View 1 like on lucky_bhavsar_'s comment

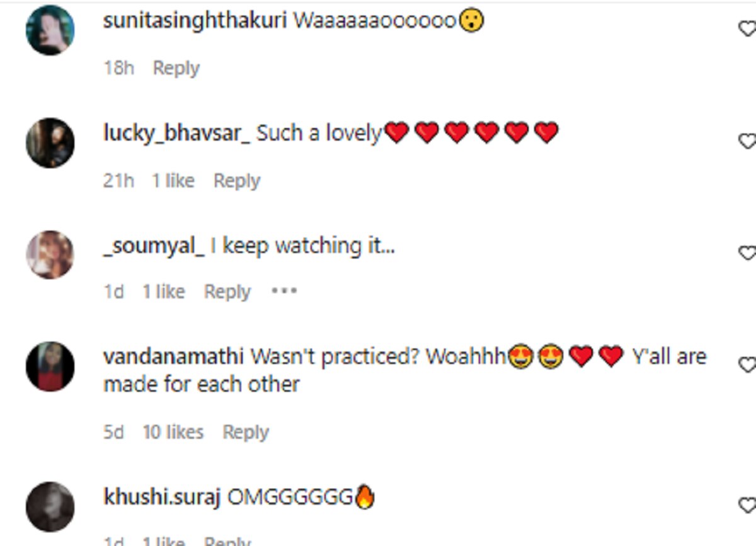point(173,181)
